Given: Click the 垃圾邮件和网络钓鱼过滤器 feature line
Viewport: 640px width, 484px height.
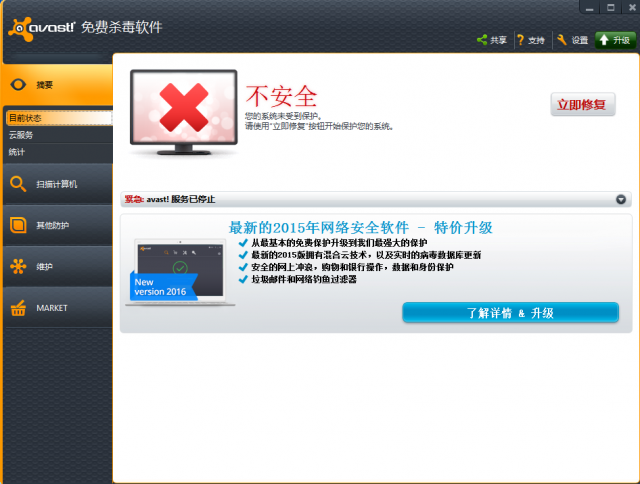Looking at the screenshot, I should coord(304,280).
